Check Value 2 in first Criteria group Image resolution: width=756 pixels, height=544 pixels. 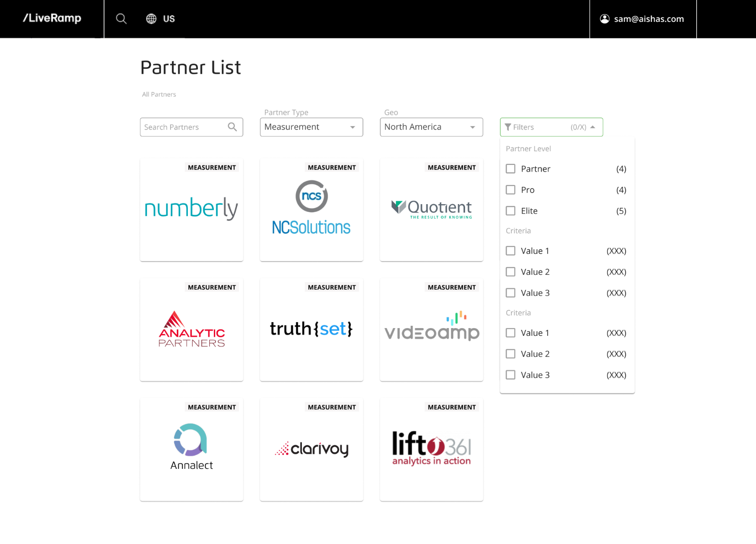(511, 272)
